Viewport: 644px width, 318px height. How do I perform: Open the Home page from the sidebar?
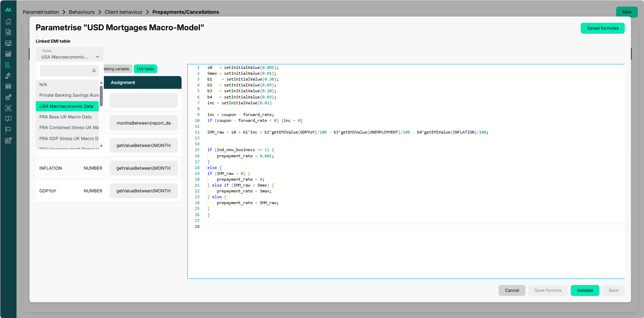click(8, 21)
